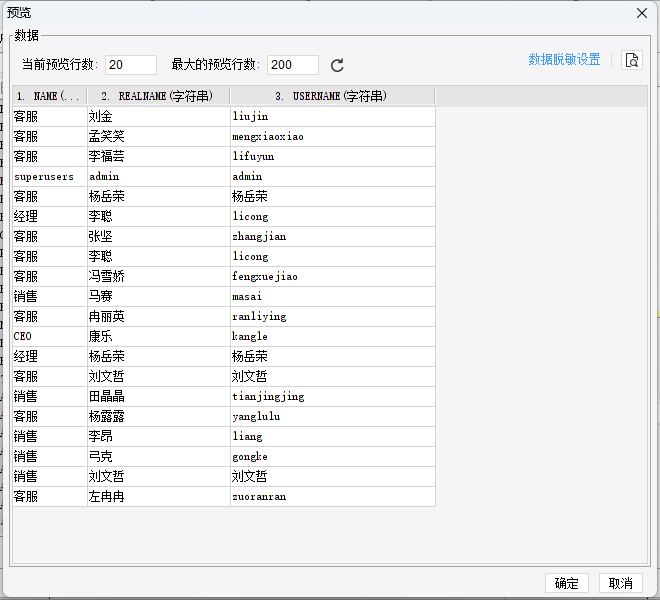The width and height of the screenshot is (660, 600).
Task: Select admin in USERNAME column
Action: 333,176
